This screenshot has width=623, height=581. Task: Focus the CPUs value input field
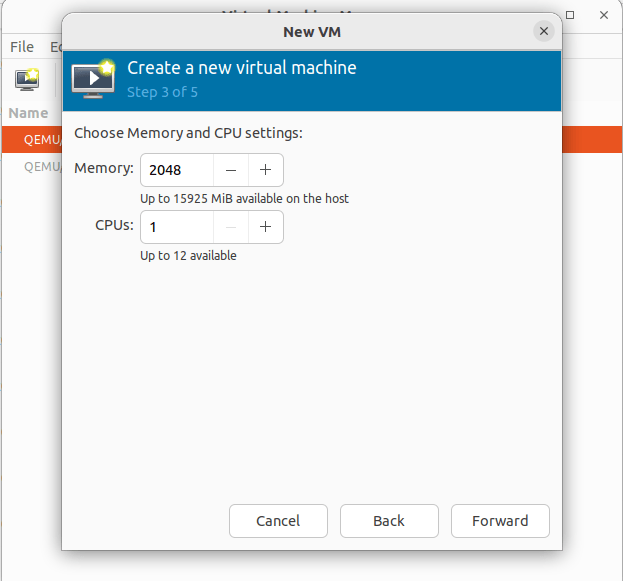pyautogui.click(x=177, y=227)
